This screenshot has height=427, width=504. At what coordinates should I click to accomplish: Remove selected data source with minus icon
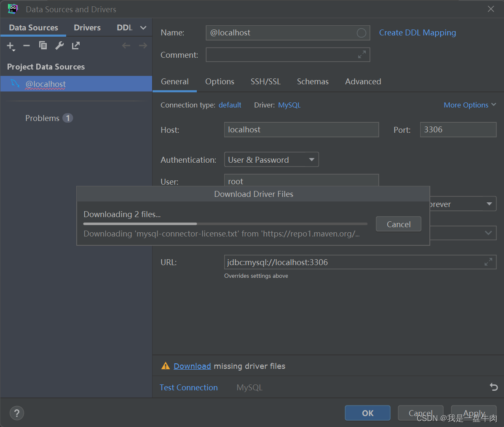pos(27,46)
